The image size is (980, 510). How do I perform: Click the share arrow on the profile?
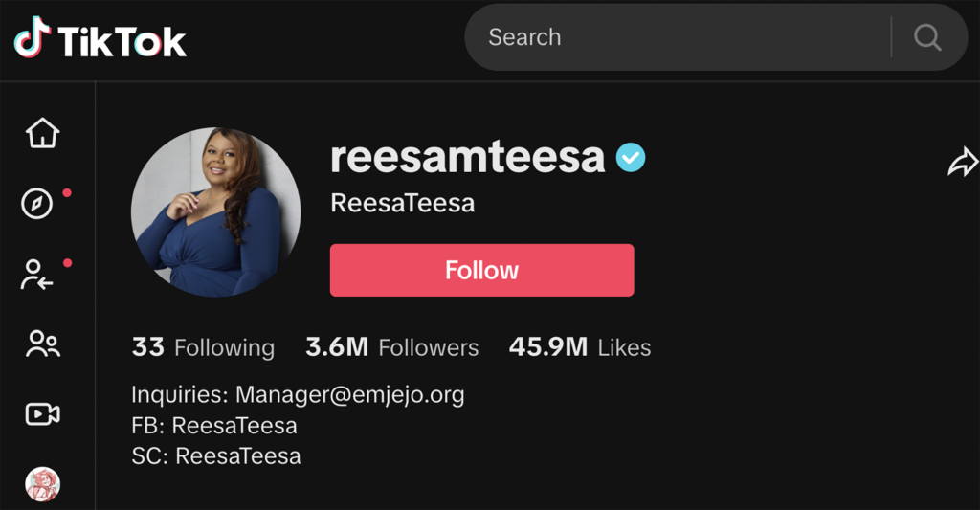962,162
